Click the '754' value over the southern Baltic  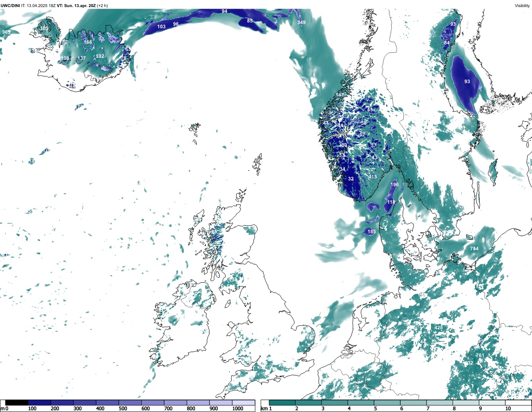pyautogui.click(x=474, y=249)
